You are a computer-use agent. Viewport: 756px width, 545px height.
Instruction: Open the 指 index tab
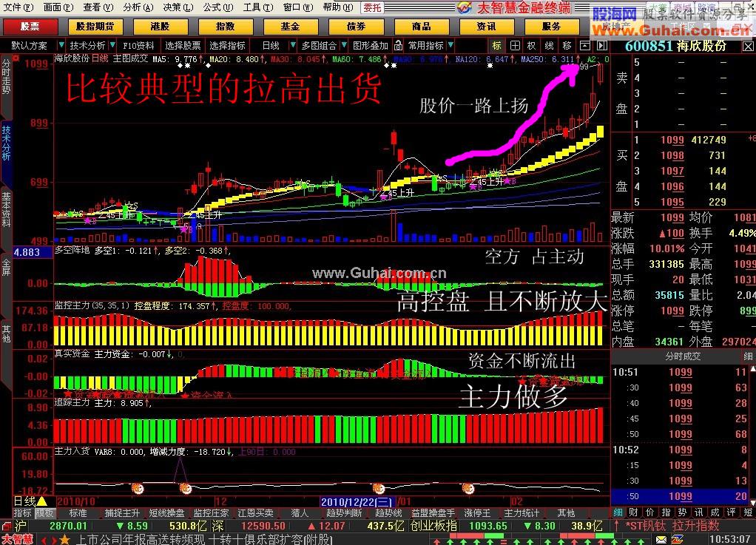pyautogui.click(x=666, y=512)
